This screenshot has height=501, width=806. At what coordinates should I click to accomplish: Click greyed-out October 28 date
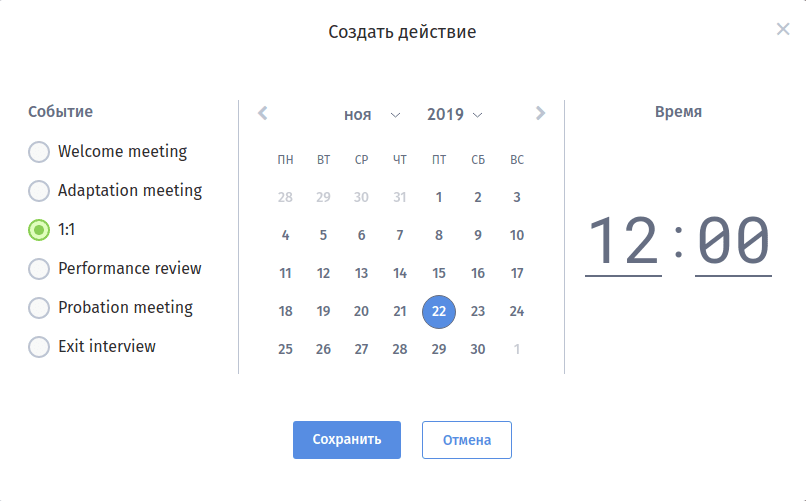285,197
